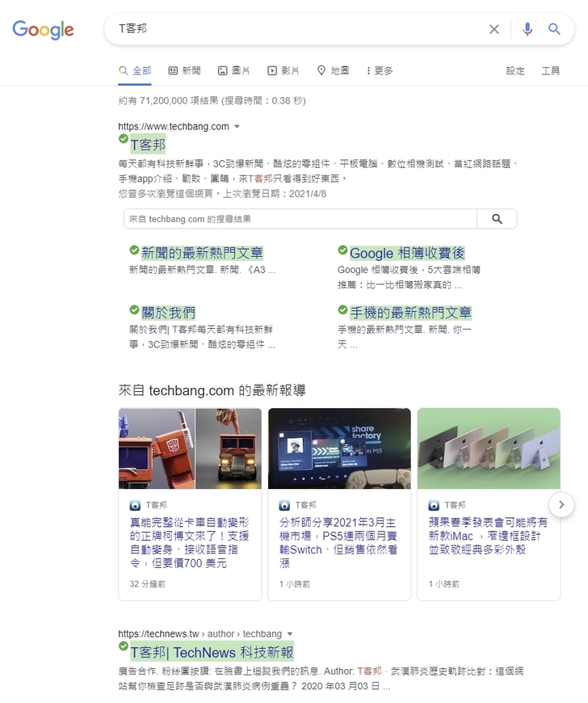Click the result count 約有 71,200,000 項結果
The height and width of the screenshot is (703, 588).
coord(212,100)
